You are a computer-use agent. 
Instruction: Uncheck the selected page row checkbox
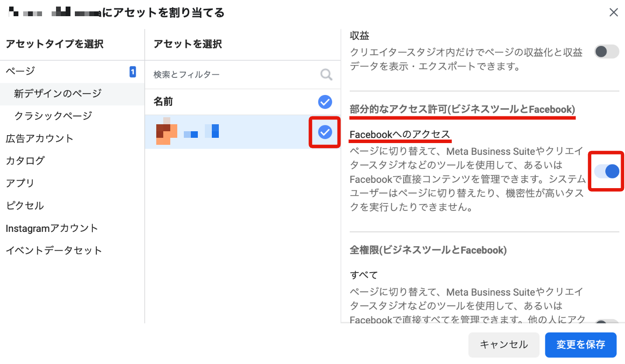(x=325, y=132)
